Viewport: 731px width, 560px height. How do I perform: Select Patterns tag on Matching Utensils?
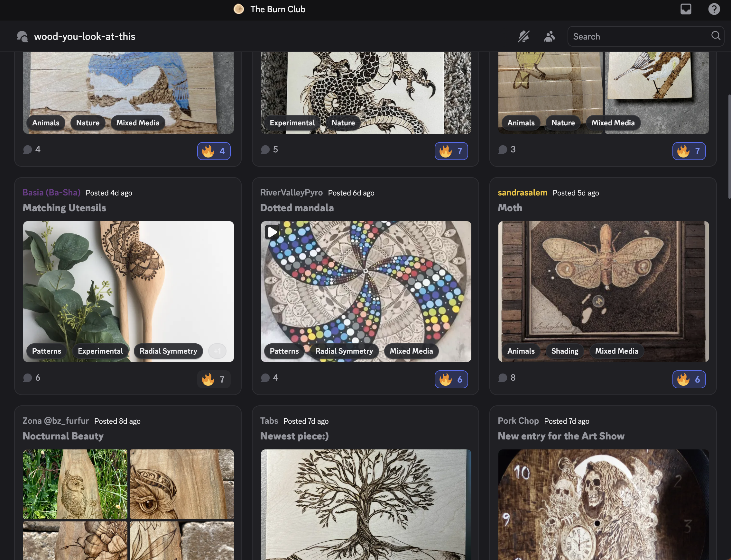(46, 351)
